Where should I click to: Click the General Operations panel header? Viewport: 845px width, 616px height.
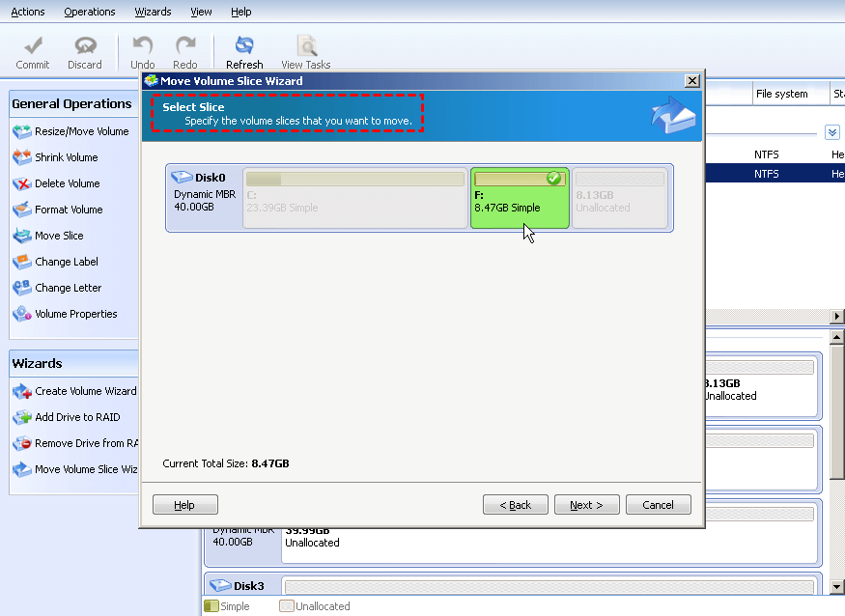coord(73,104)
